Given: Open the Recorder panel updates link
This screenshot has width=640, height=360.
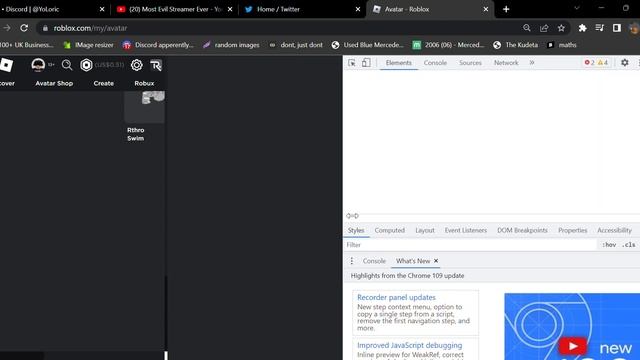Looking at the screenshot, I should pos(396,297).
